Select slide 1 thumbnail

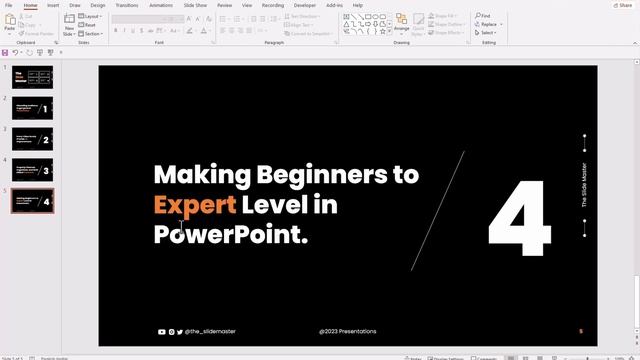[x=32, y=77]
